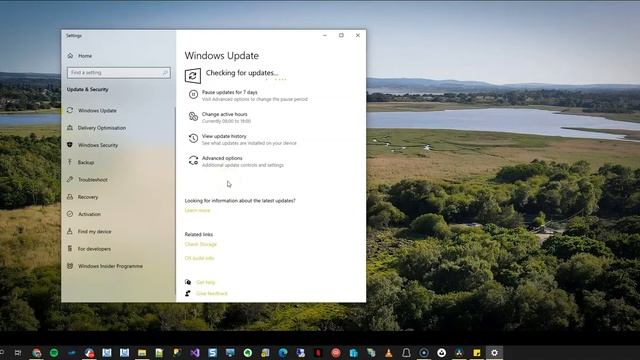Image resolution: width=640 pixels, height=360 pixels.
Task: Open Google Chrome from the taskbar
Action: pos(37,353)
